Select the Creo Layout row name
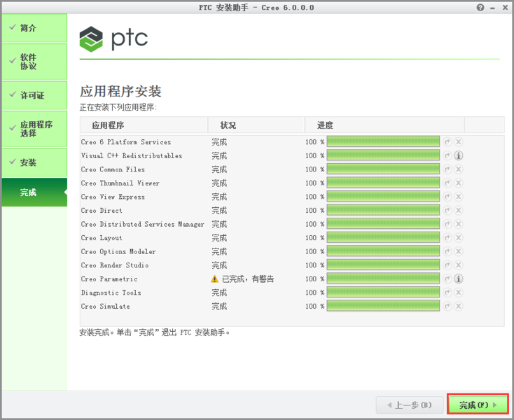The width and height of the screenshot is (514, 420). coord(102,238)
